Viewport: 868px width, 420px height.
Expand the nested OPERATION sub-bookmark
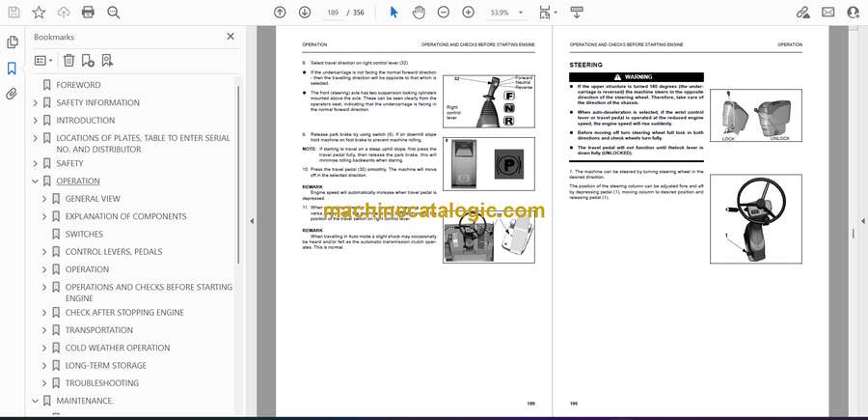click(x=44, y=269)
